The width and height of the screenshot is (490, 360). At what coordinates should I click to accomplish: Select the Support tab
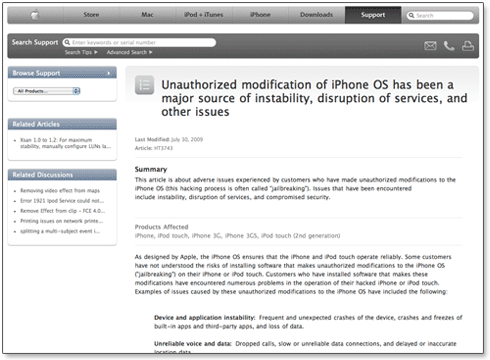coord(373,15)
